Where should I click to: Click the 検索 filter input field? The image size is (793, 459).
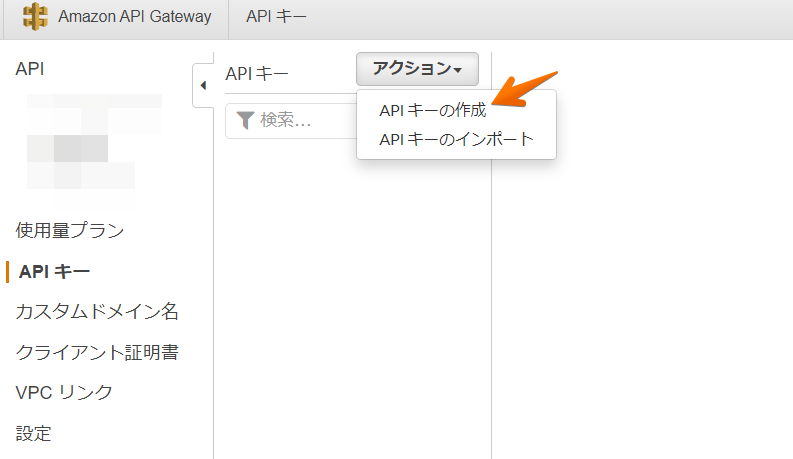pyautogui.click(x=291, y=121)
